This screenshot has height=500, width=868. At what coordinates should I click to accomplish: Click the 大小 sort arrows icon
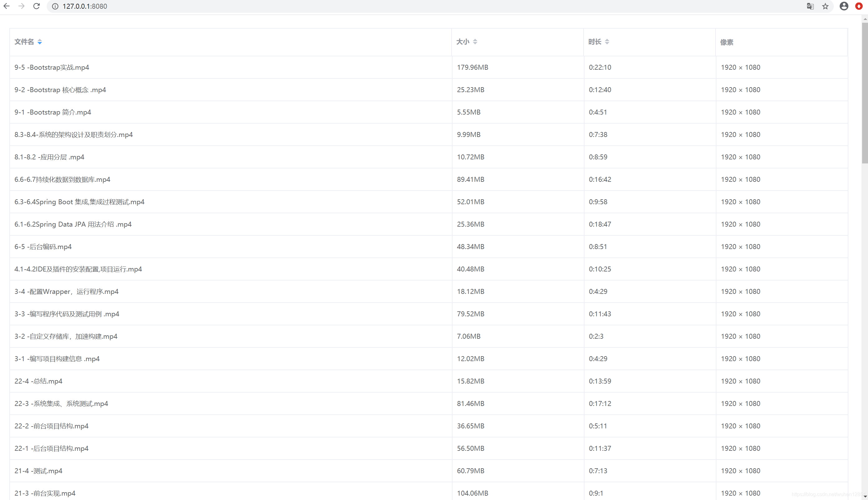pos(475,42)
